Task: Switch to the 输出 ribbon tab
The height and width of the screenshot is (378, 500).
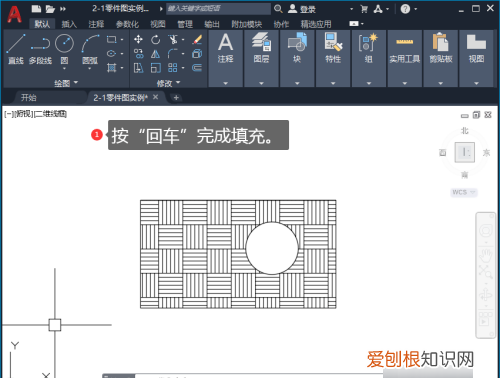Action: coord(212,24)
